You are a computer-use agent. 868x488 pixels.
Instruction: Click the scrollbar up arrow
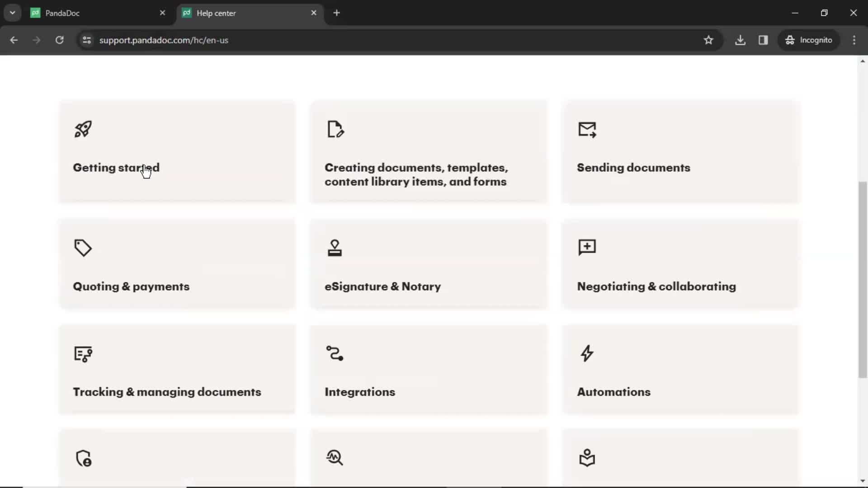pos(863,61)
